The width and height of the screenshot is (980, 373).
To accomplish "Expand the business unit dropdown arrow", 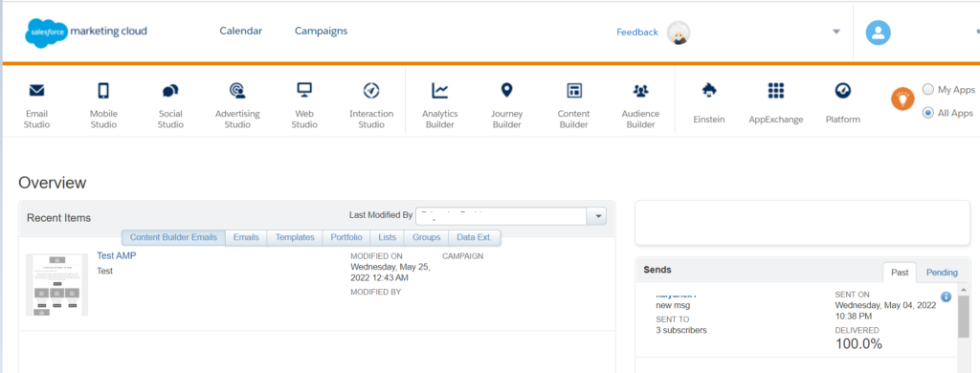I will (836, 32).
